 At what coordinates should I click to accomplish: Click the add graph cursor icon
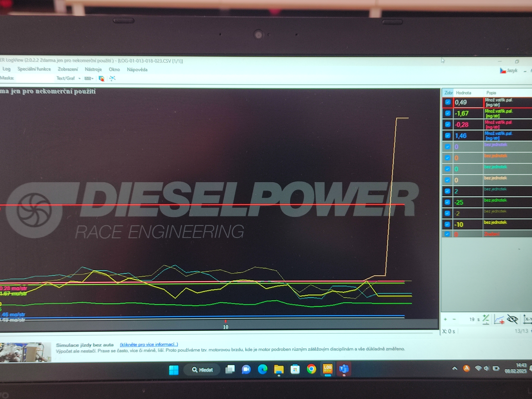click(x=499, y=319)
